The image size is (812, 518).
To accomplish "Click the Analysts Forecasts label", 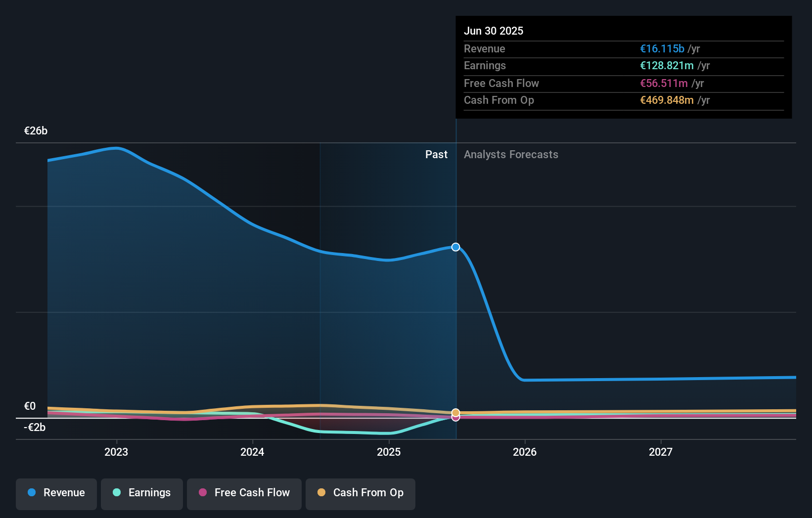I will click(x=511, y=155).
